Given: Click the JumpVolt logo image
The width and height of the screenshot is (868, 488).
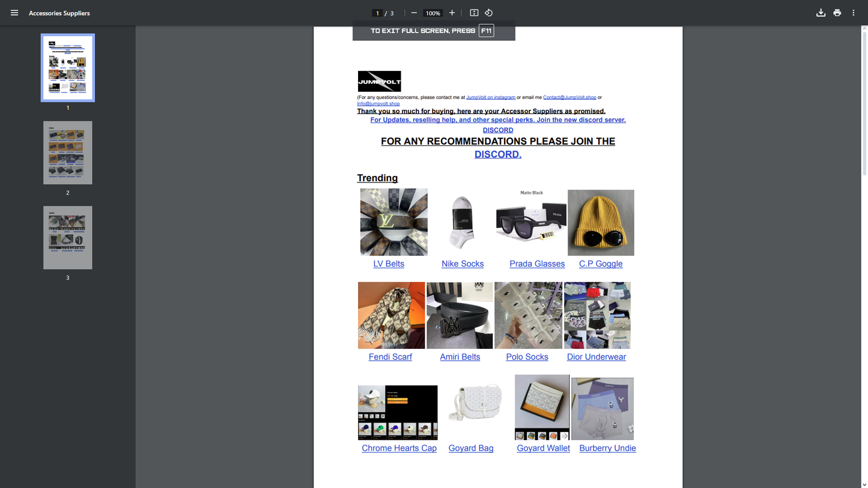Looking at the screenshot, I should [x=379, y=81].
